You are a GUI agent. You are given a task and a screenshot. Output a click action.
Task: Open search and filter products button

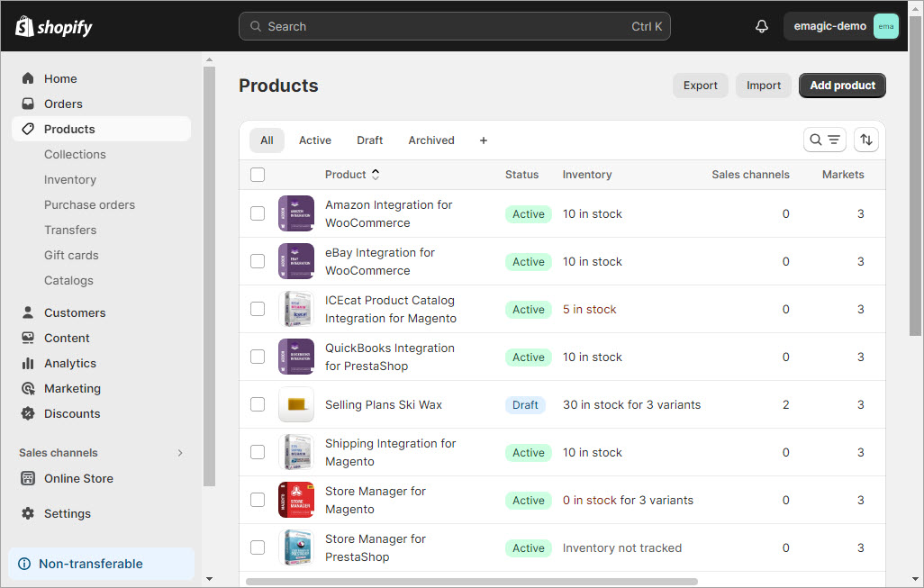[x=824, y=140]
